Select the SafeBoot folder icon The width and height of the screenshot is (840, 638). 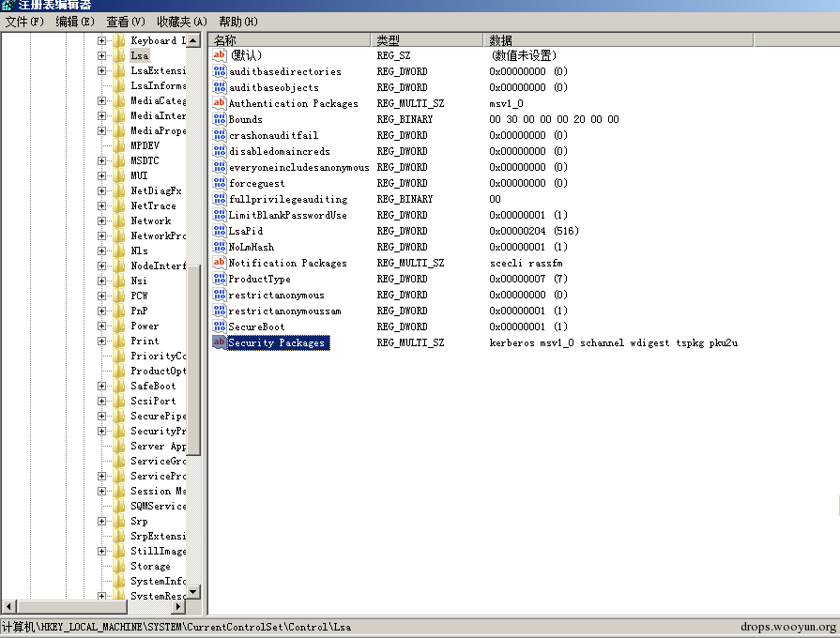116,386
